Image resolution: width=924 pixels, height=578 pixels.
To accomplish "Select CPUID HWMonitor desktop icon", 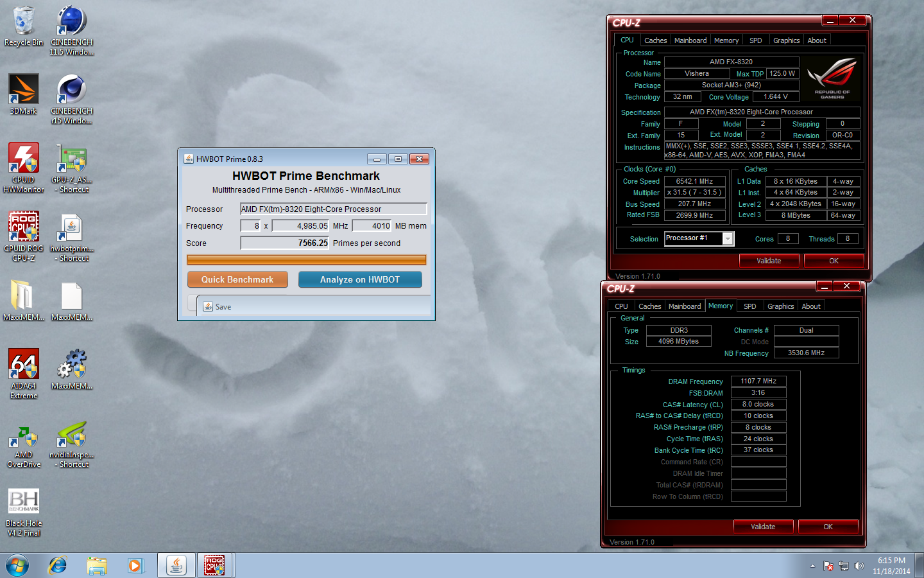I will coord(24,168).
